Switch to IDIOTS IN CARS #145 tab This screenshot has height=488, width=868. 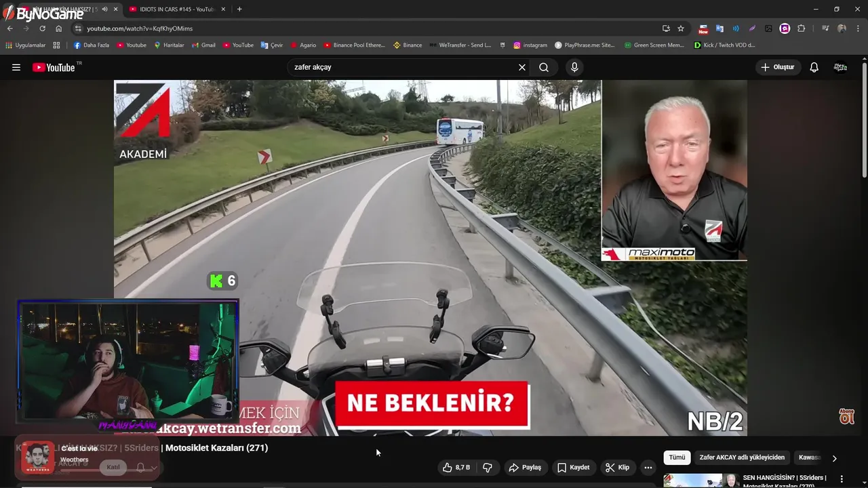(172, 9)
